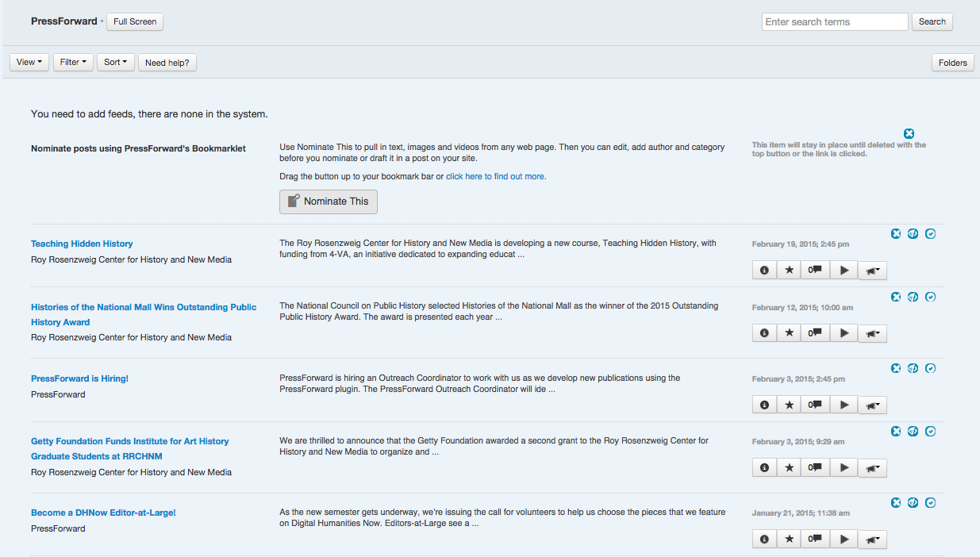980x557 pixels.
Task: Dismiss the bookmarklet notice with blue X
Action: [x=909, y=133]
